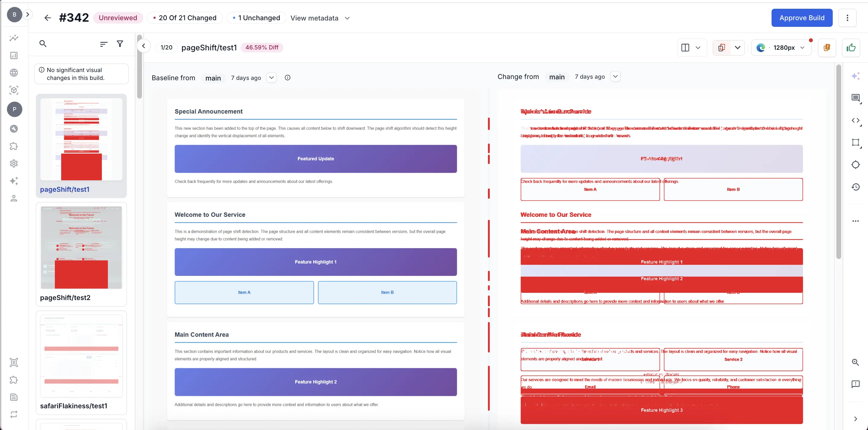Open the lower puzzle piece icon
The image size is (868, 430).
[14, 380]
